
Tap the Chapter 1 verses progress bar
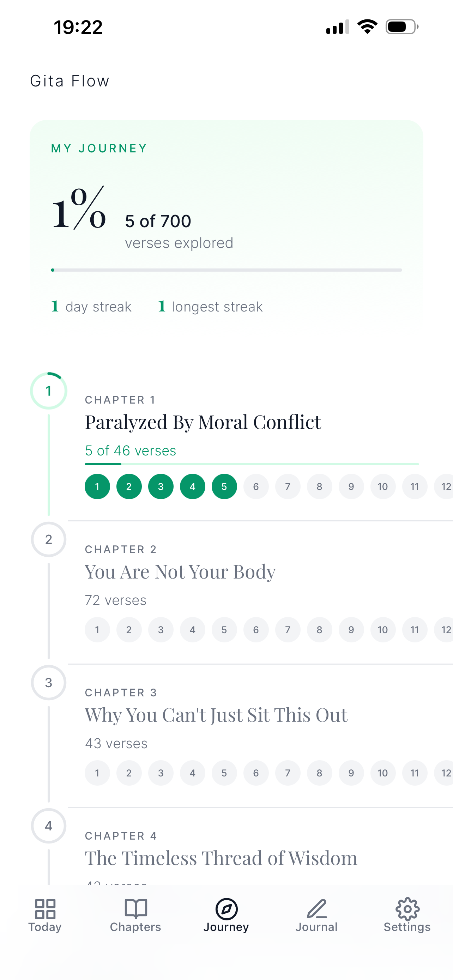[x=252, y=464]
